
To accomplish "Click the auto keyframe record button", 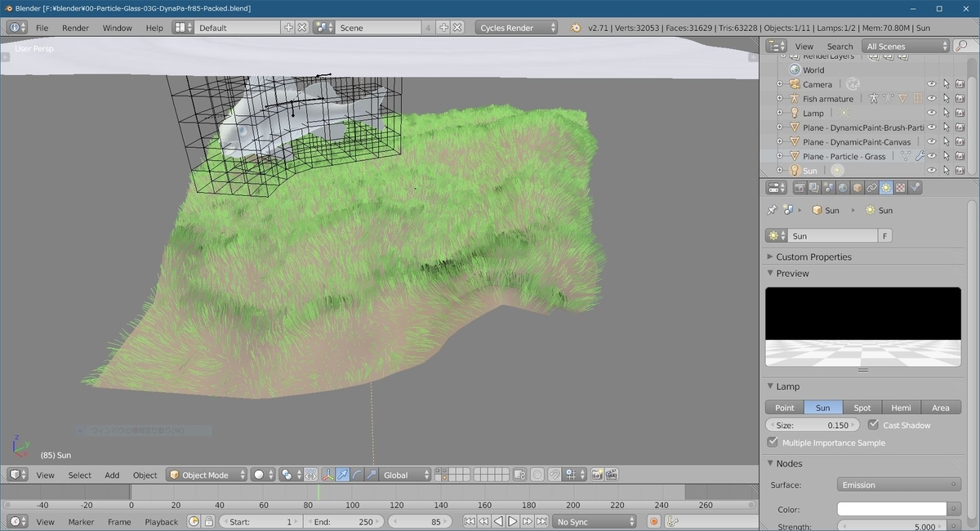I will tap(653, 521).
